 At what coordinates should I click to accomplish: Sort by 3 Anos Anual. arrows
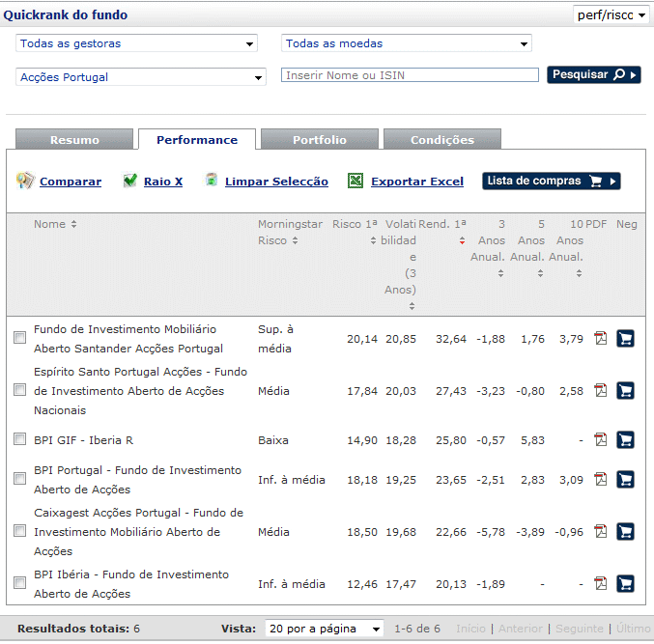pyautogui.click(x=501, y=273)
